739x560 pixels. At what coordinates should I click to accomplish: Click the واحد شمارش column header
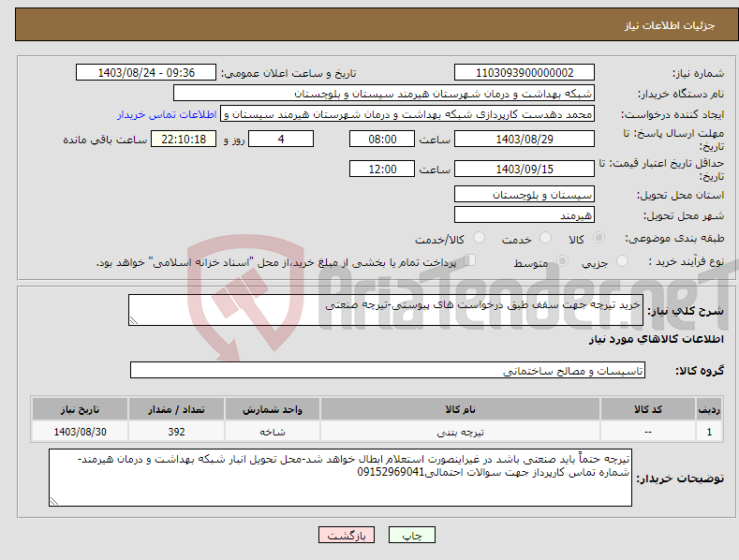click(x=273, y=409)
